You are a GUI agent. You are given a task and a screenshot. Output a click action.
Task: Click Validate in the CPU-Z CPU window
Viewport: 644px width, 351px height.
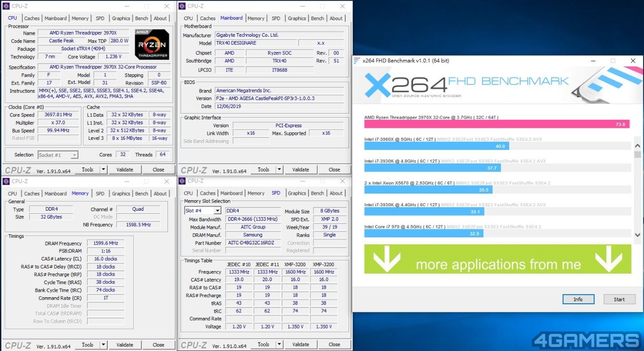(125, 169)
